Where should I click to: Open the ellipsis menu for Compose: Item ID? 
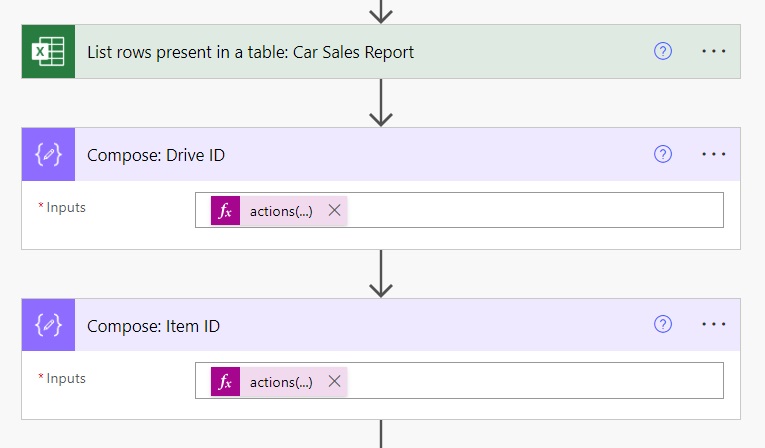[713, 324]
